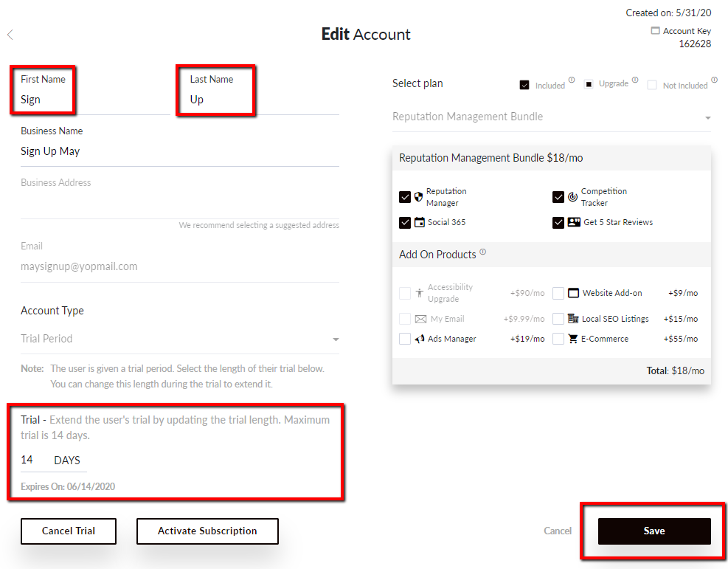Enable the Website Add-on checkbox

[558, 293]
